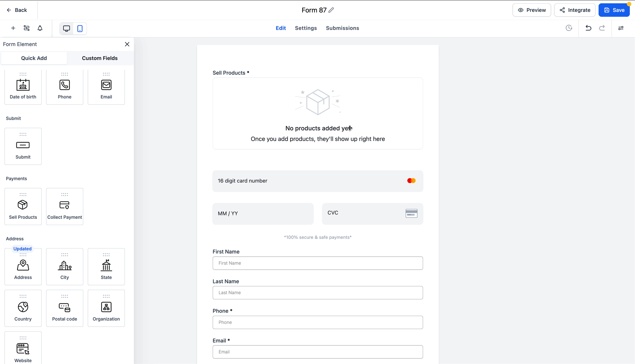Image resolution: width=635 pixels, height=364 pixels.
Task: Pick the Postal code element tile
Action: point(65,308)
